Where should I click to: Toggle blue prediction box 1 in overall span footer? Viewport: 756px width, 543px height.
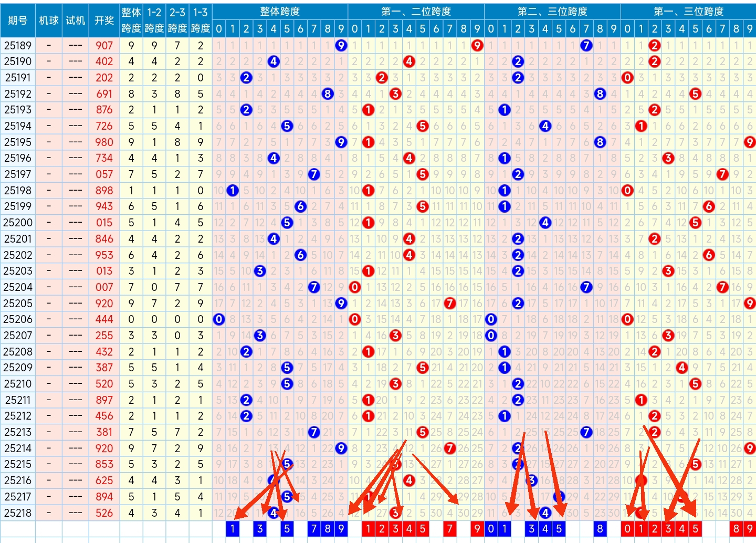click(233, 529)
